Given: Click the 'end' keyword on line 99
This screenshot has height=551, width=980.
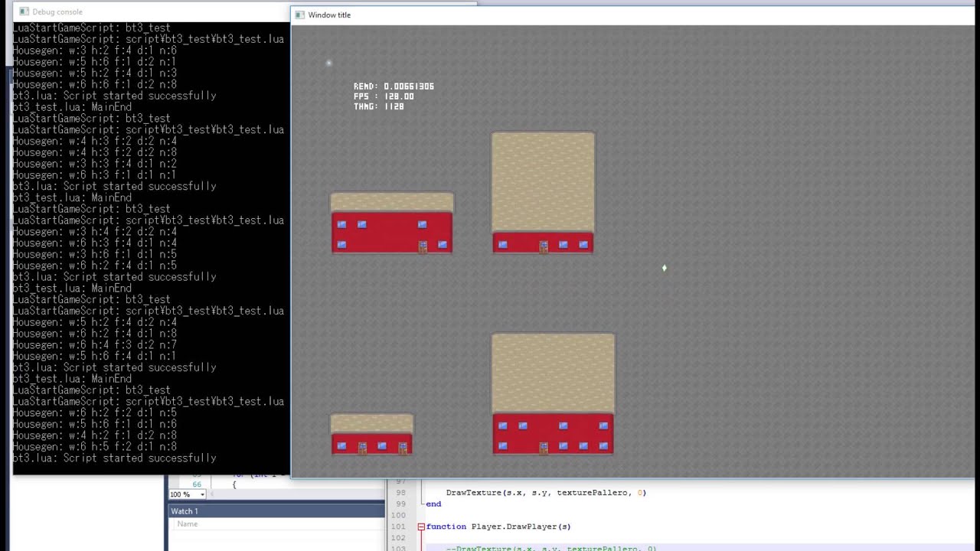Looking at the screenshot, I should [x=433, y=504].
